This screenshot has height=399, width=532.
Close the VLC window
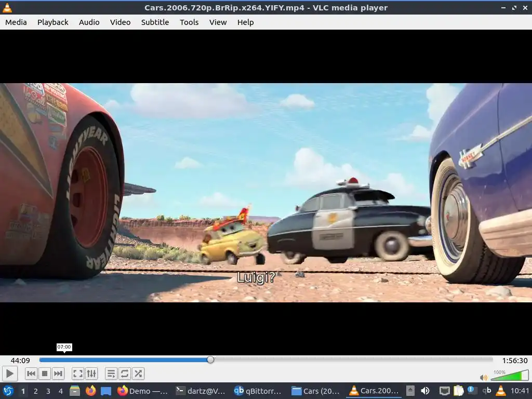point(525,7)
